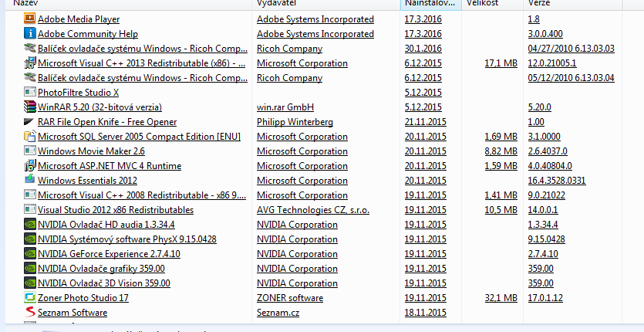Image resolution: width=644 pixels, height=332 pixels.
Task: Select the PhotoFiltre Studio X entry
Action: 78,93
